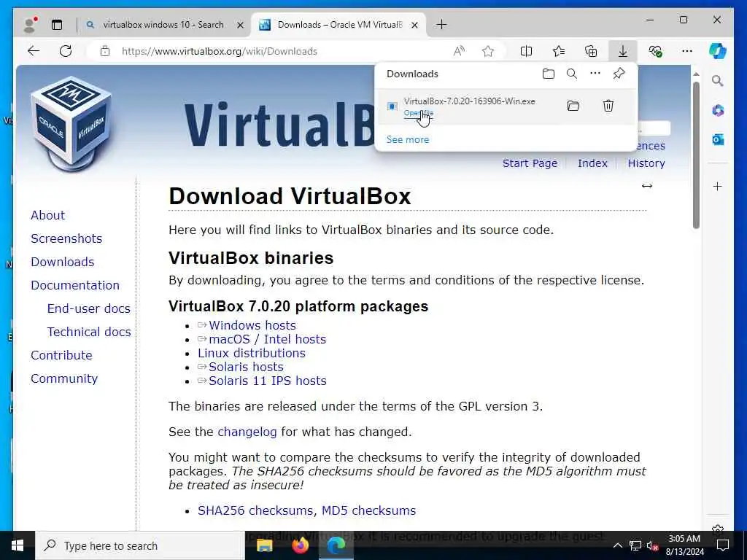This screenshot has height=560, width=747.
Task: Show hidden system tray icons chevron
Action: (x=617, y=545)
